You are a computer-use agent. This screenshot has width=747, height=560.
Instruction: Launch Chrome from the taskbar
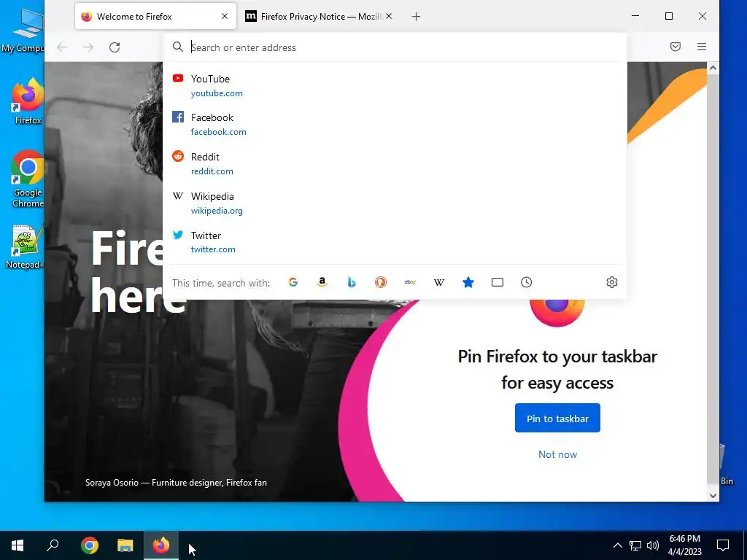coord(89,545)
